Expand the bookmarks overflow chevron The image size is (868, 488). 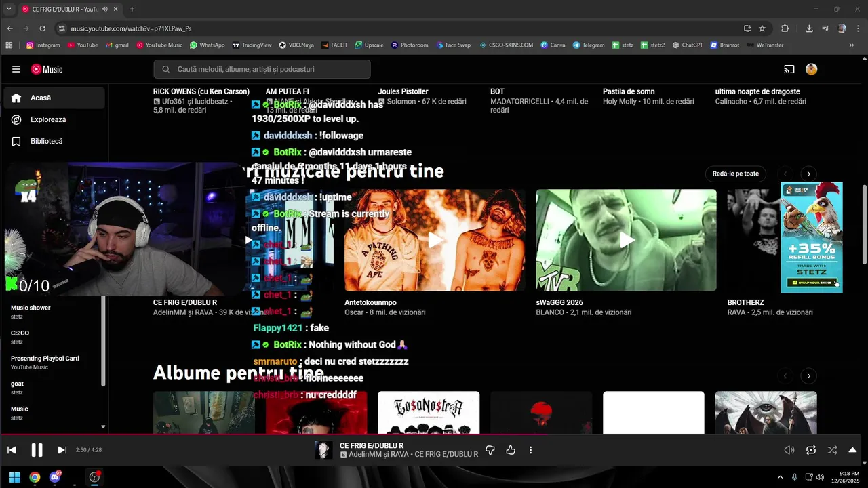tap(852, 45)
